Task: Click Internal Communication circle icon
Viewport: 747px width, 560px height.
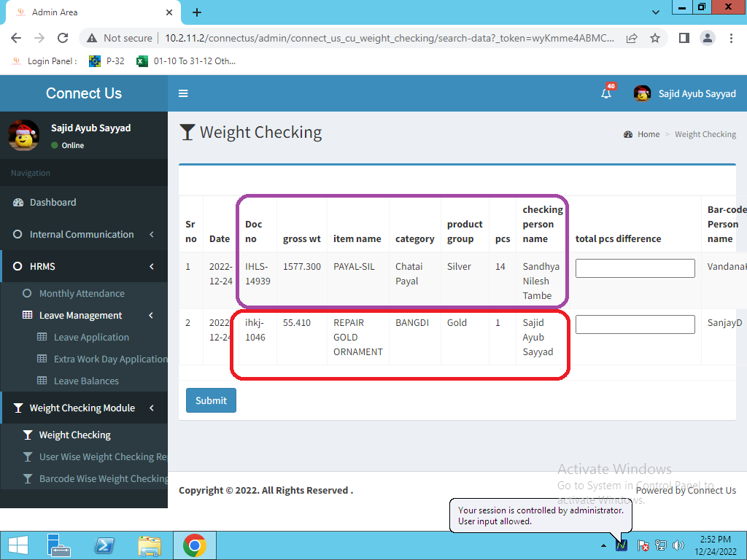Action: click(18, 234)
